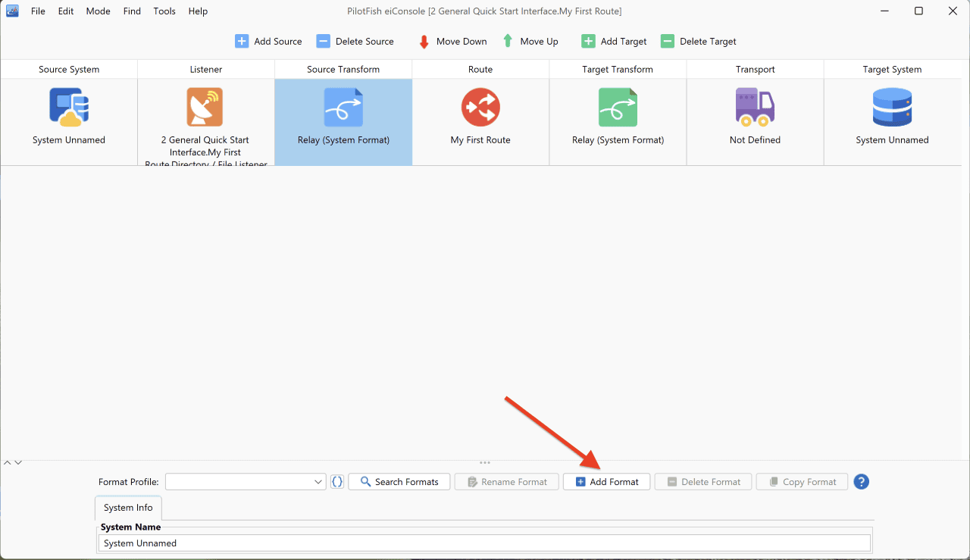Open the Transport truck icon
970x560 pixels.
pyautogui.click(x=755, y=107)
